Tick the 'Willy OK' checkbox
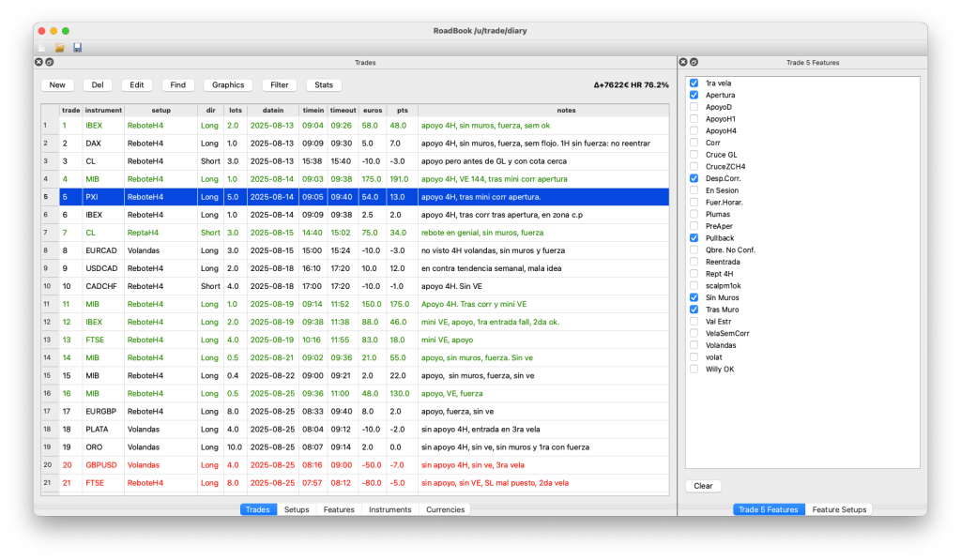Screen dimensions: 961x560 click(694, 369)
